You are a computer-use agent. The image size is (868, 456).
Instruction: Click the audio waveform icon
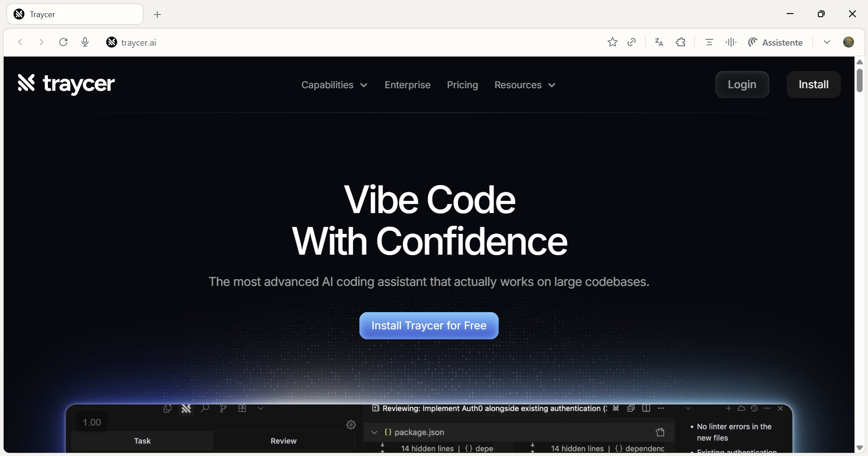pos(731,42)
